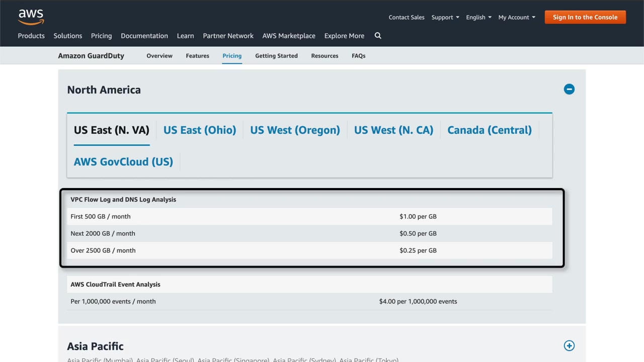The height and width of the screenshot is (362, 644).
Task: Go to GuardDuty Features page
Action: [x=197, y=56]
